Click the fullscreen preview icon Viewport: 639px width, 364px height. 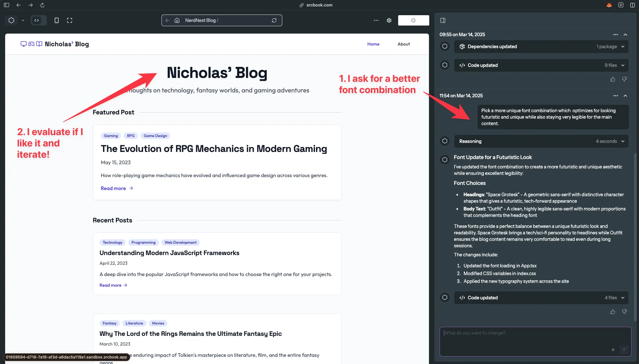(70, 20)
